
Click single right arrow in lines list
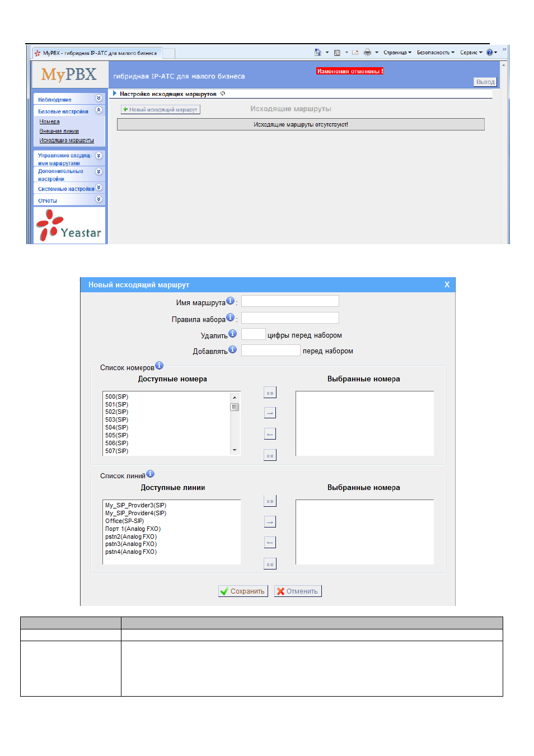(x=270, y=522)
